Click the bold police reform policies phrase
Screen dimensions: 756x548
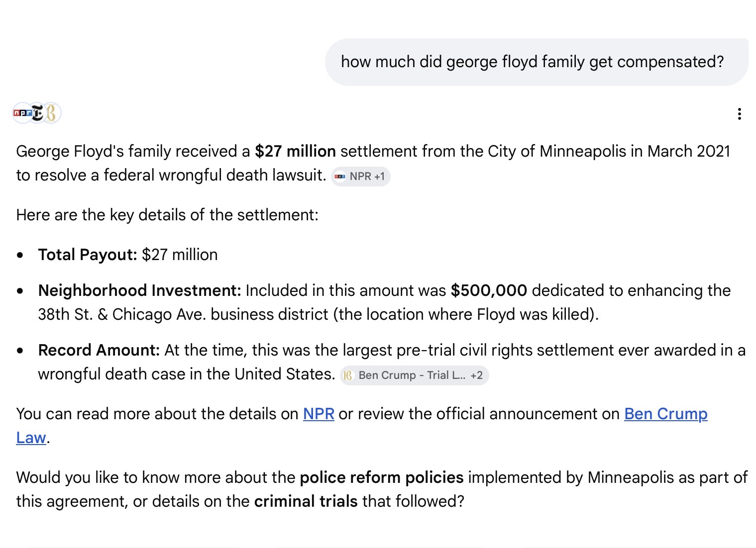382,477
